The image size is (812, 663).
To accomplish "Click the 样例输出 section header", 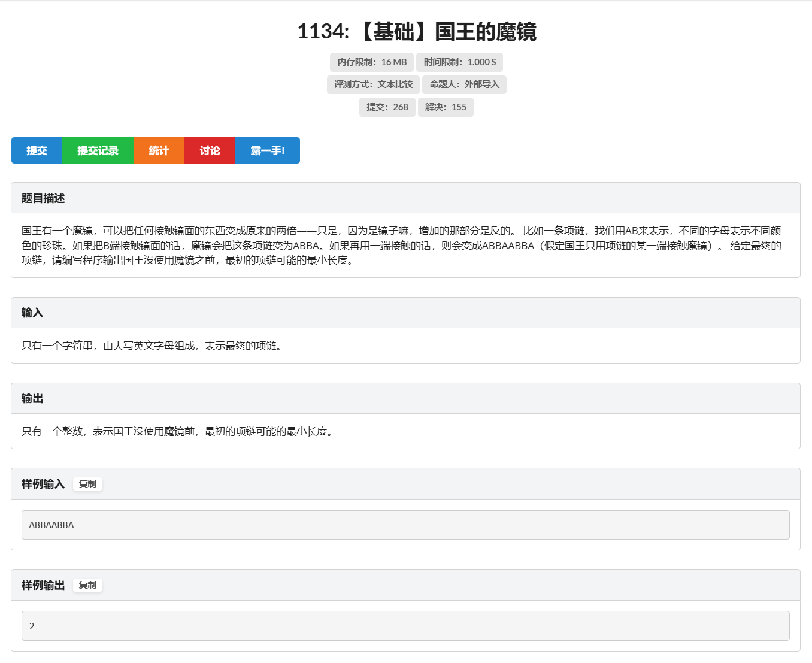I will 43,585.
